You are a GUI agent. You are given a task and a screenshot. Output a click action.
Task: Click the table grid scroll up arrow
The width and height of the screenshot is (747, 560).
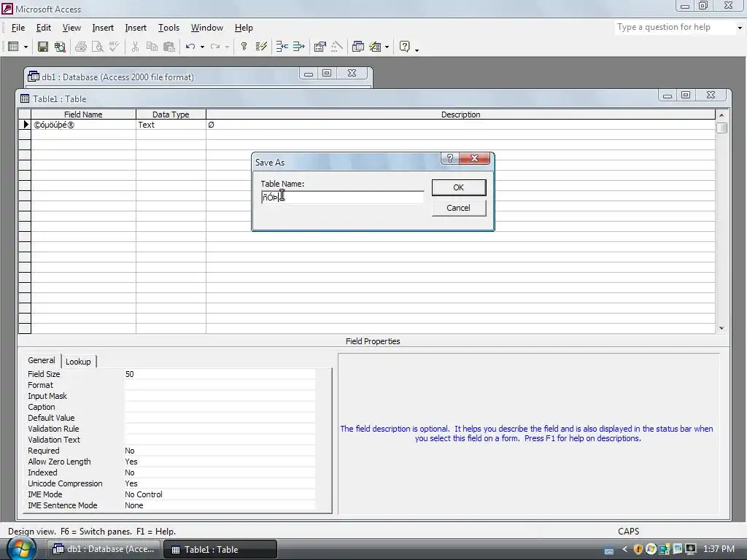click(x=721, y=114)
